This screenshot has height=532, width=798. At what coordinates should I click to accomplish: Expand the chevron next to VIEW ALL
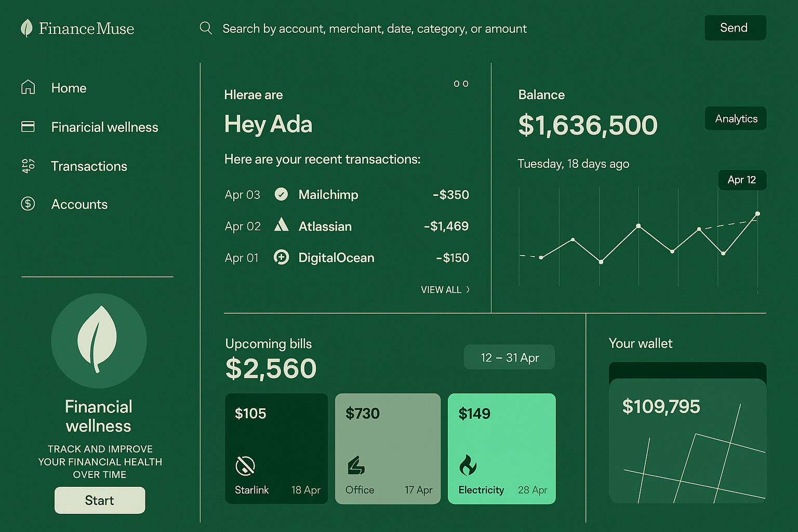coord(468,289)
